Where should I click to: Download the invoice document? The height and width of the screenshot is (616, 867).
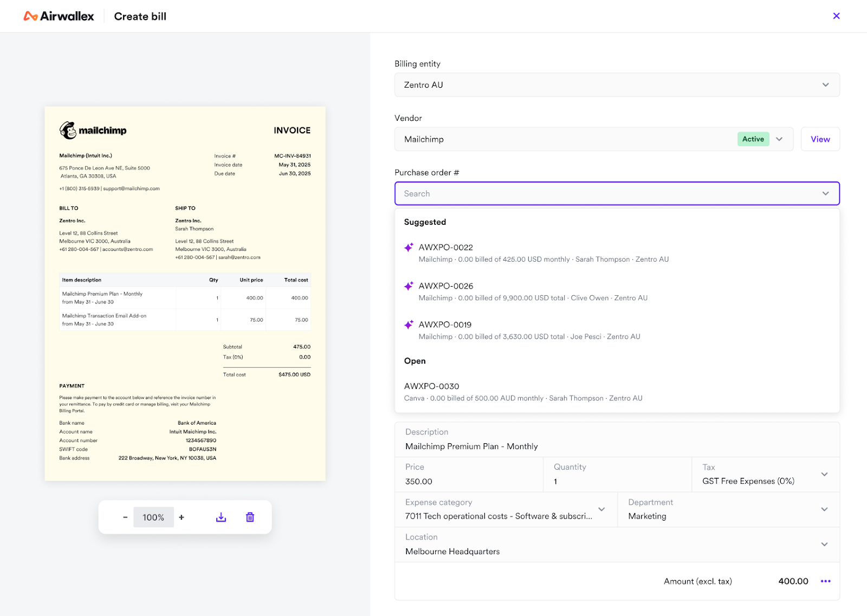click(221, 517)
